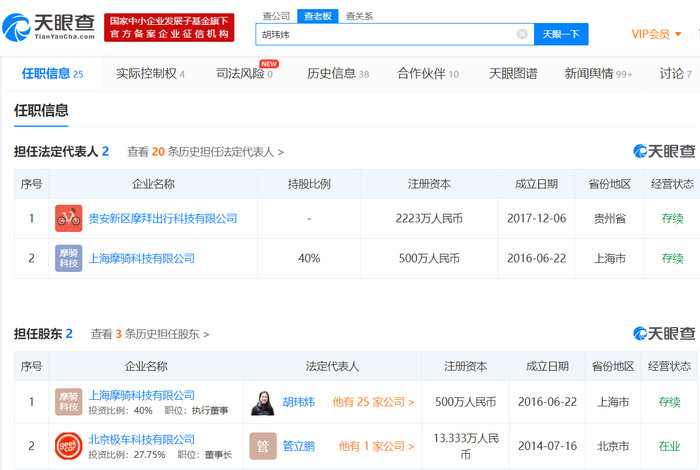The height and width of the screenshot is (470, 700).
Task: Open the 实际控制权 tab
Action: (x=150, y=74)
